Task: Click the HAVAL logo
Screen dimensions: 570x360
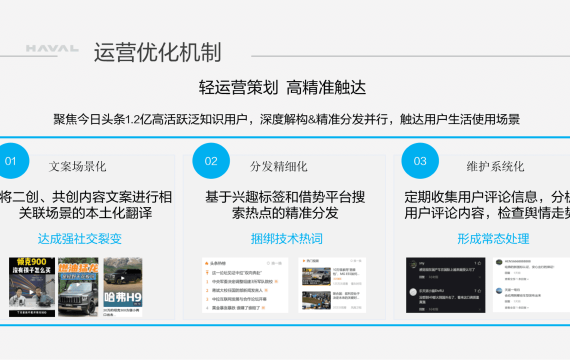Action: tap(52, 48)
